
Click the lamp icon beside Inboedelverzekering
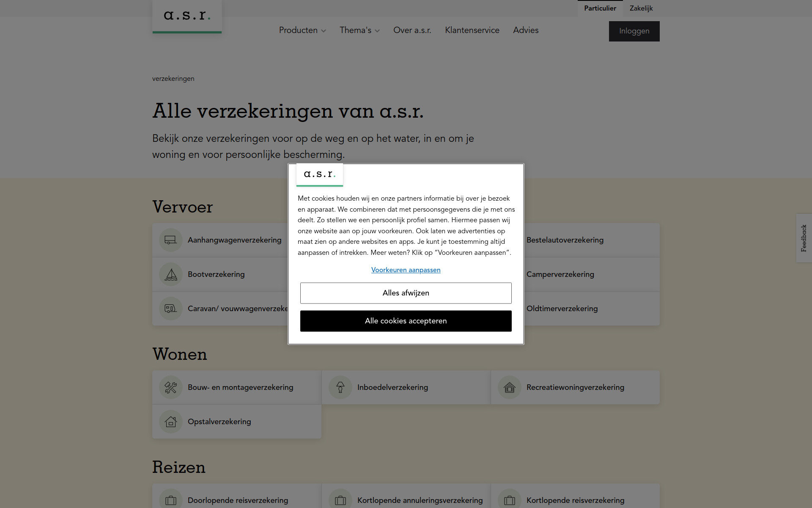tap(340, 387)
